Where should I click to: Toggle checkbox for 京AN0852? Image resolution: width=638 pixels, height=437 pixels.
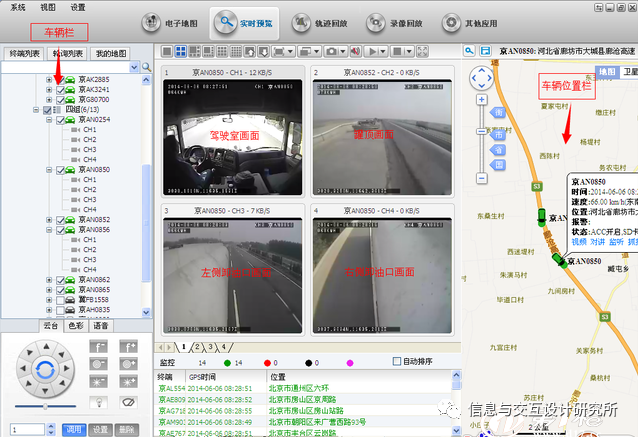pos(60,220)
